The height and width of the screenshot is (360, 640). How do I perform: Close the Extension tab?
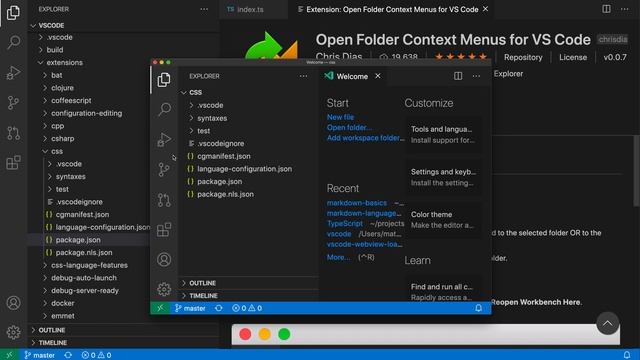(485, 9)
